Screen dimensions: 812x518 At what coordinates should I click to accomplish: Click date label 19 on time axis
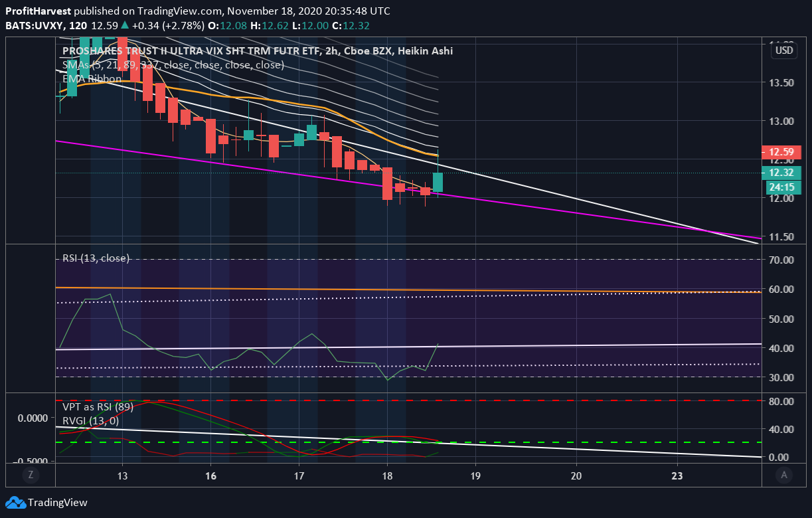pos(475,475)
